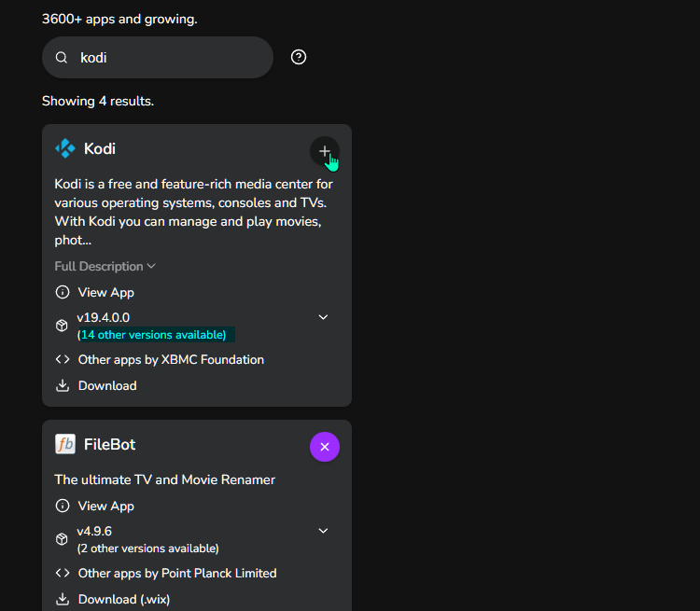700x611 pixels.
Task: Show other apps by Point Planck Limited
Action: 177,573
